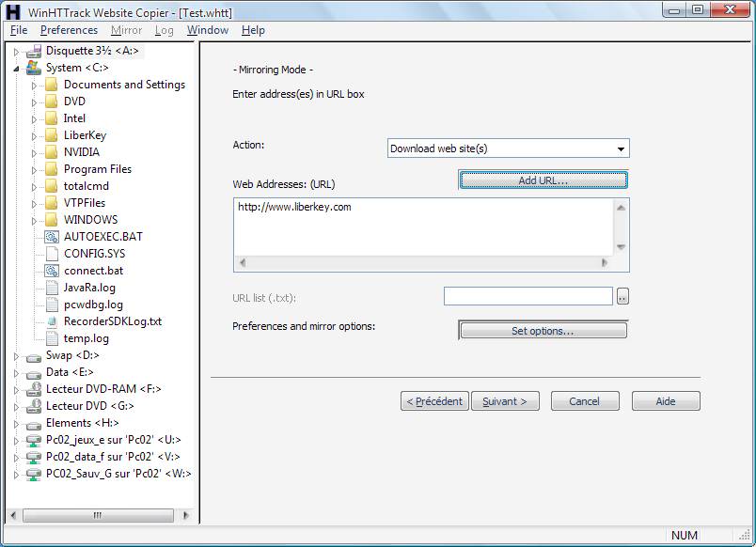756x547 pixels.
Task: Click the VTPFiles folder icon
Action: coord(51,203)
